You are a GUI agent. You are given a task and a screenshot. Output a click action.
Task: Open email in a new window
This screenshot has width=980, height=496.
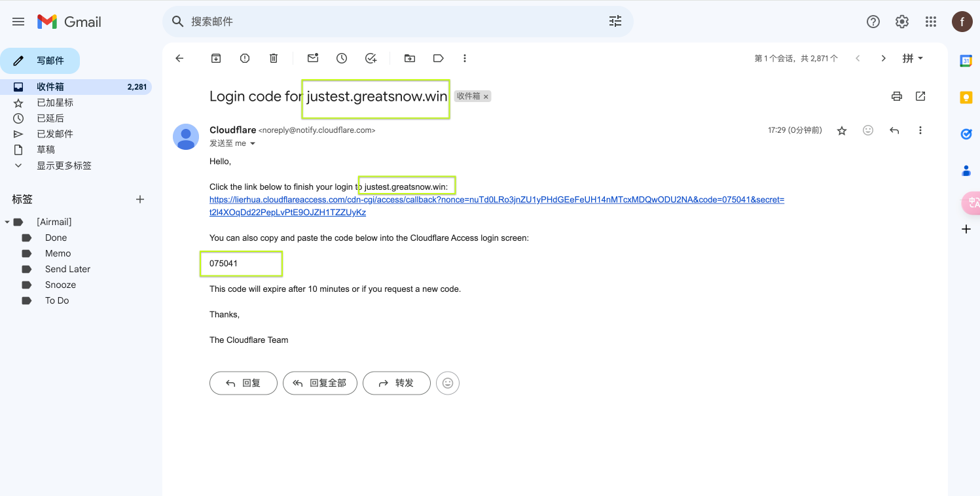coord(920,96)
